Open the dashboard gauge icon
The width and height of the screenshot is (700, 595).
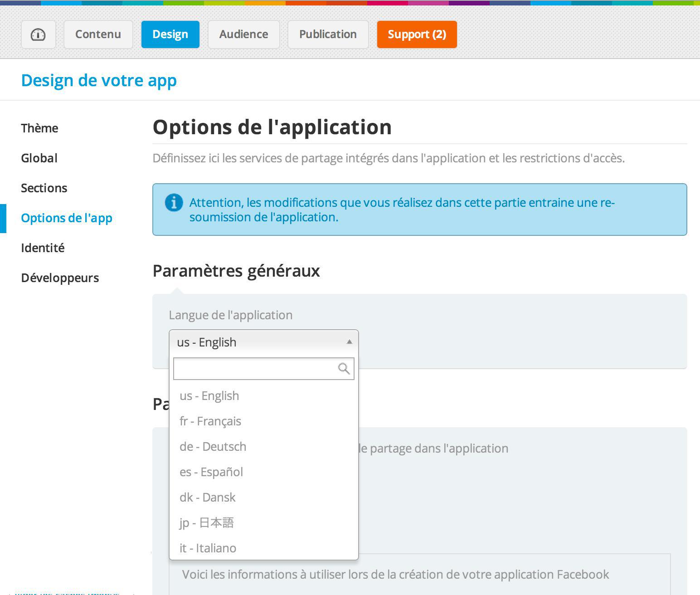click(38, 34)
